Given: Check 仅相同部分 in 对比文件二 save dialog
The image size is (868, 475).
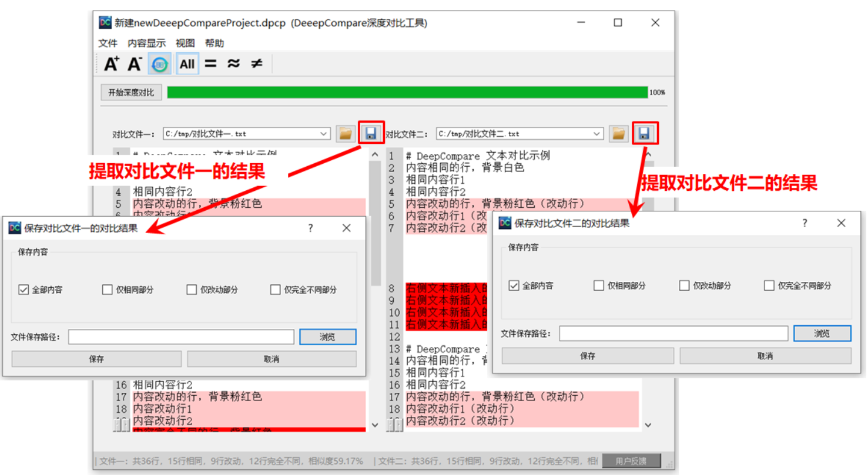Looking at the screenshot, I should coord(599,286).
